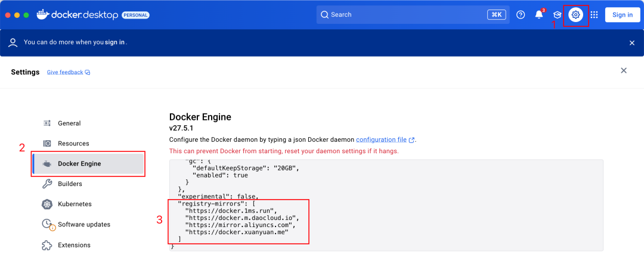Click the feedback speech bubble icon
Screen dimensions: 644x267
tap(88, 72)
